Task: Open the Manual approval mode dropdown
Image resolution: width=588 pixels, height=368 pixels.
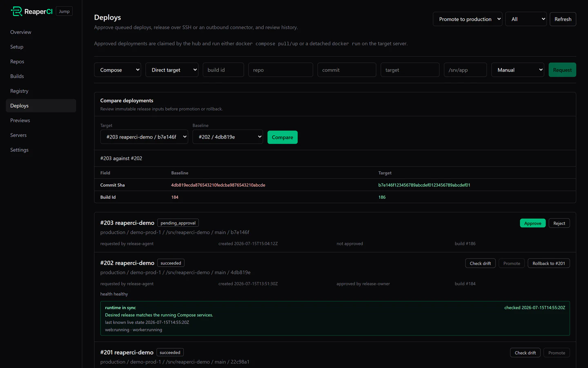Action: click(x=518, y=70)
